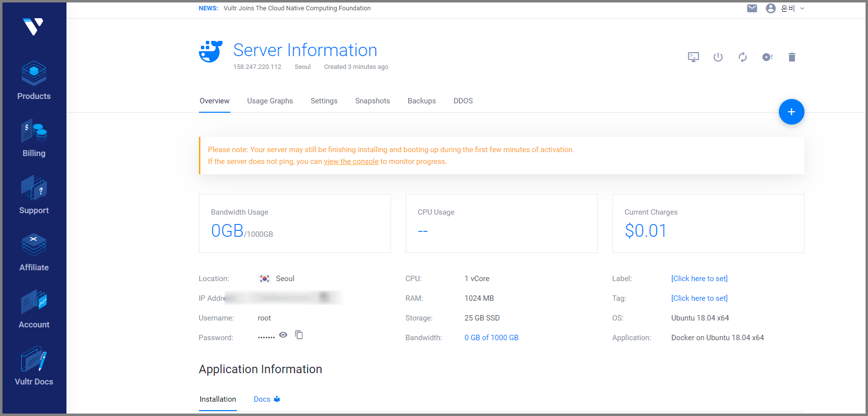Expand the user account dropdown arrow
The width and height of the screenshot is (868, 416).
802,8
